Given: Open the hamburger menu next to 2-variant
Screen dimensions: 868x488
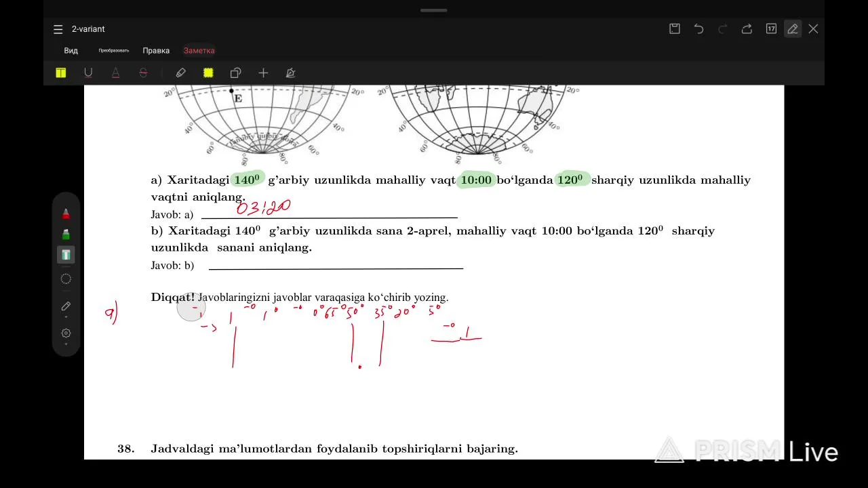Looking at the screenshot, I should 58,29.
